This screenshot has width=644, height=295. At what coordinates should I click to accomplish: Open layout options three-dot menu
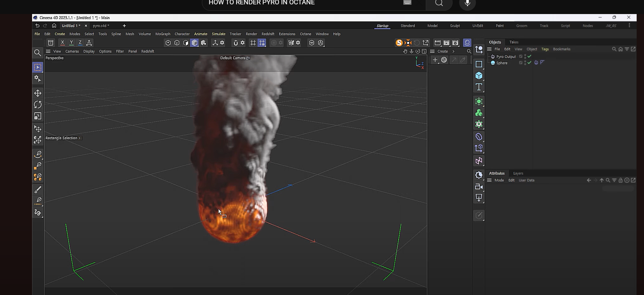click(x=629, y=26)
